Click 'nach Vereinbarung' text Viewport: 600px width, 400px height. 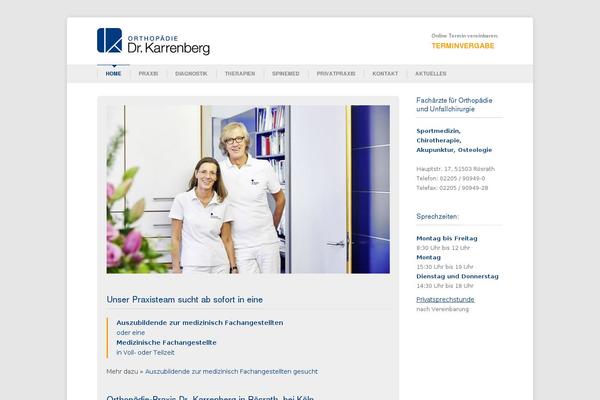click(443, 309)
